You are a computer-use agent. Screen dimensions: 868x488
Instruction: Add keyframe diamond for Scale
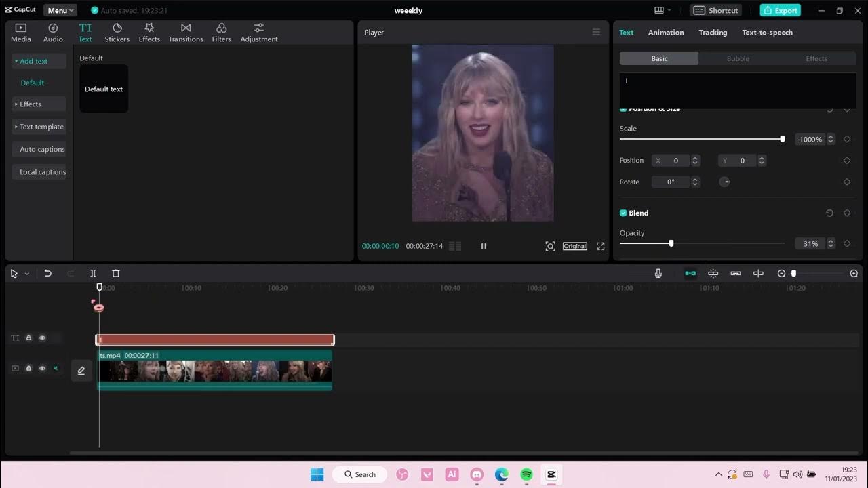(x=847, y=139)
